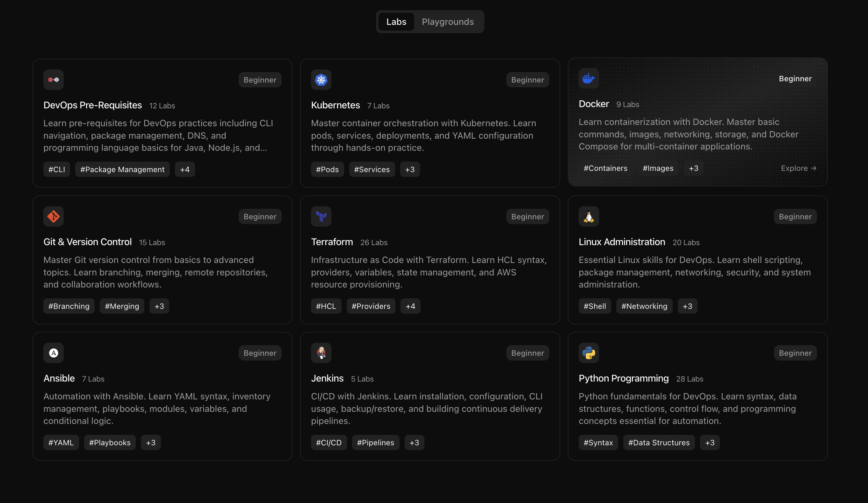Click the #Playbooks tag on Ansible card
This screenshot has width=868, height=503.
click(110, 443)
